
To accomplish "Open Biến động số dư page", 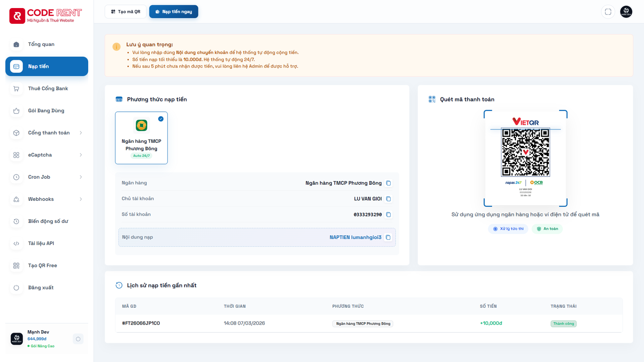I will [x=48, y=221].
